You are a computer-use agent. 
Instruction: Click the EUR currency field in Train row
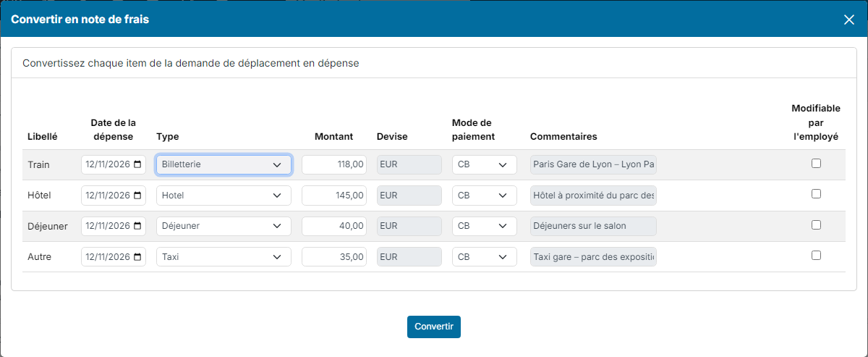(x=409, y=164)
